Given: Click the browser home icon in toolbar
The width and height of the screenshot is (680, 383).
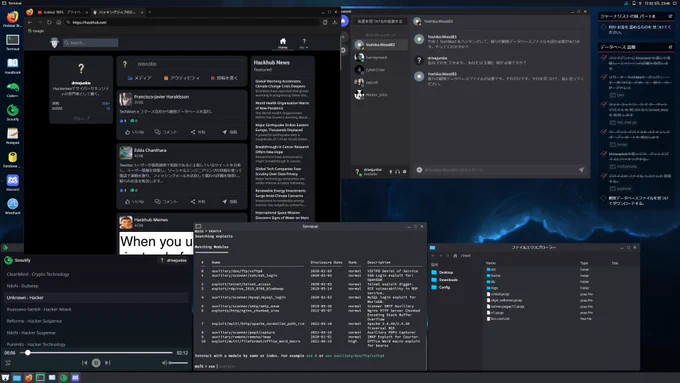Looking at the screenshot, I should point(59,22).
